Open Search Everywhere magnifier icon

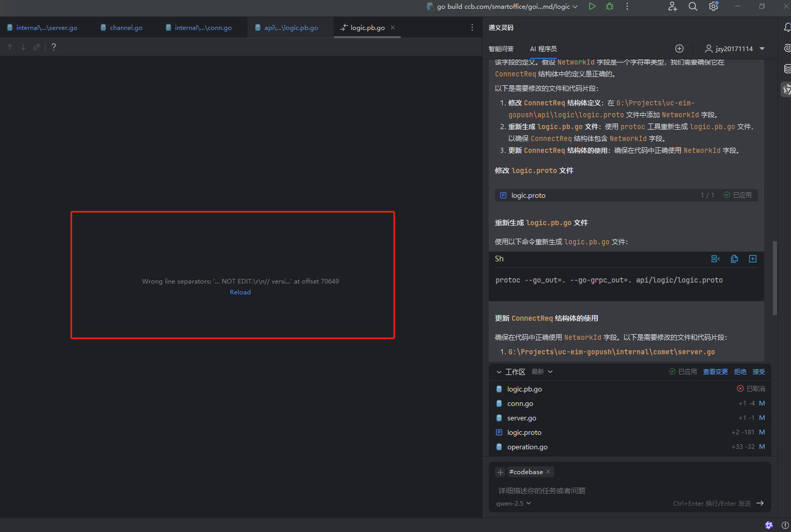click(693, 6)
